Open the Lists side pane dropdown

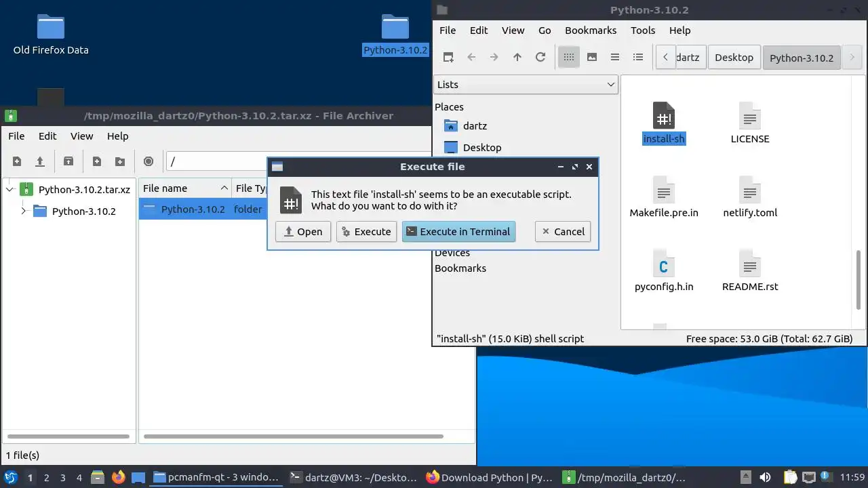point(526,85)
